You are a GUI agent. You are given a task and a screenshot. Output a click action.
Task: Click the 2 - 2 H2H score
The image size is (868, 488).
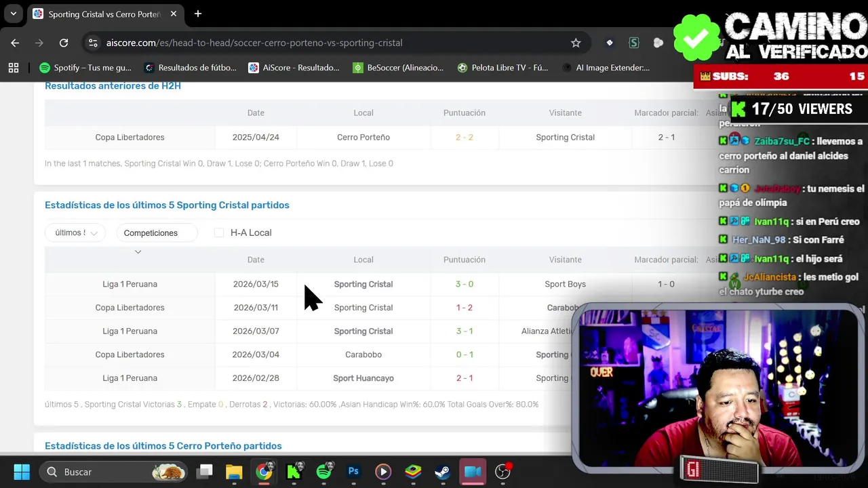coord(465,137)
